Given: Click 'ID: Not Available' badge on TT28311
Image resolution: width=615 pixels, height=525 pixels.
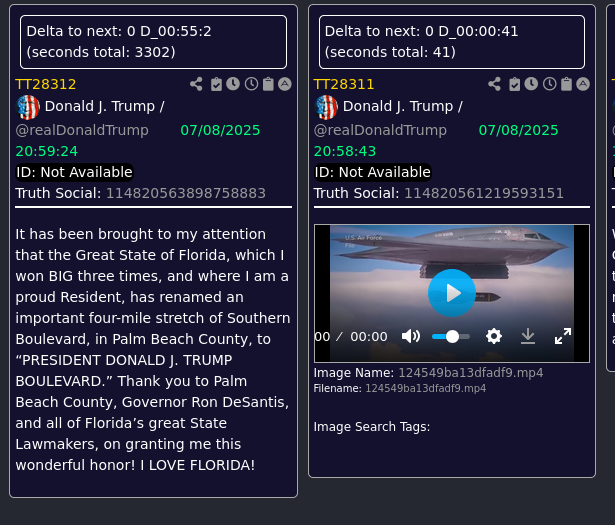Looking at the screenshot, I should 373,172.
